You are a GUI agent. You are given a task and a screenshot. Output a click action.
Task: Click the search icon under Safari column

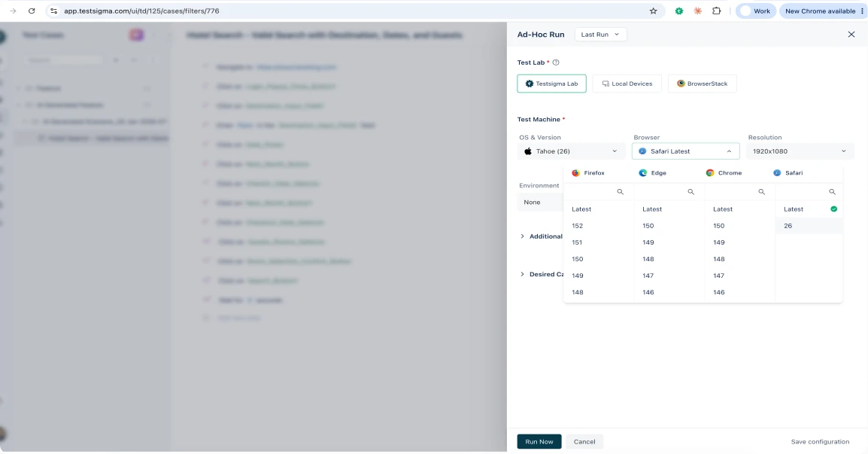coord(832,192)
